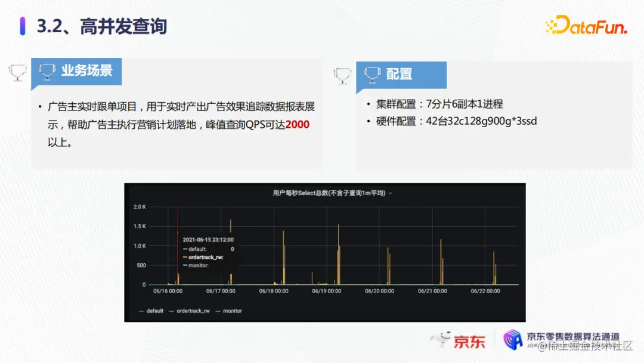
Task: Click the red 京东 brand text
Action: click(x=469, y=342)
